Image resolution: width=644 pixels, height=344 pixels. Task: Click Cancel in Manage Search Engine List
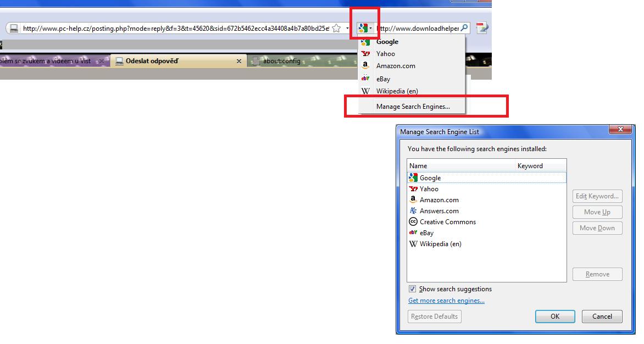tap(602, 317)
